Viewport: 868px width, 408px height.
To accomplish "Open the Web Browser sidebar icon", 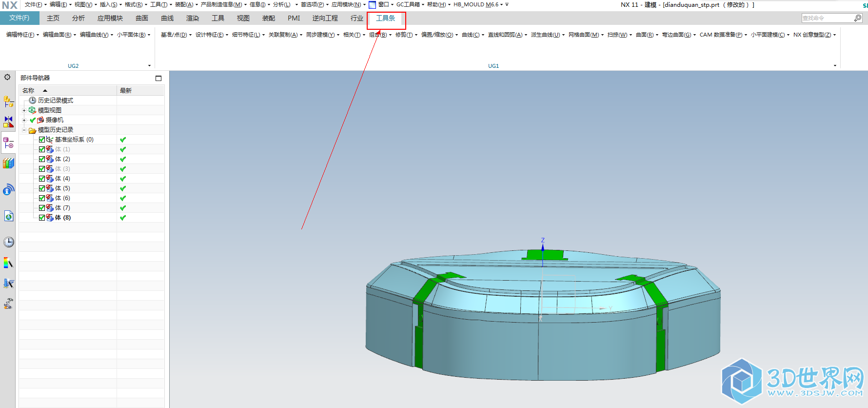I will coord(8,216).
